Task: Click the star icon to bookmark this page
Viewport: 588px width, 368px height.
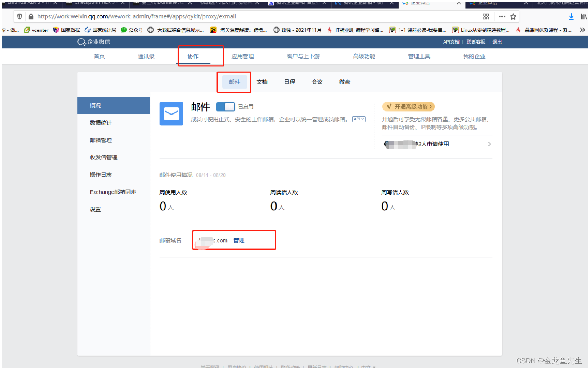Action: click(x=514, y=16)
